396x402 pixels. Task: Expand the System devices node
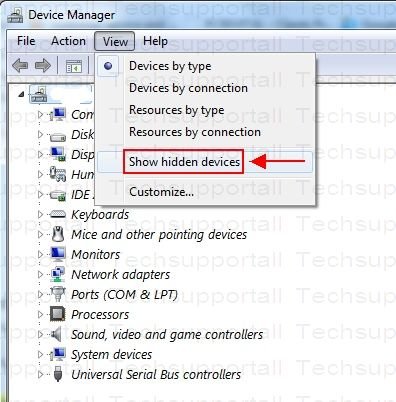(x=40, y=354)
